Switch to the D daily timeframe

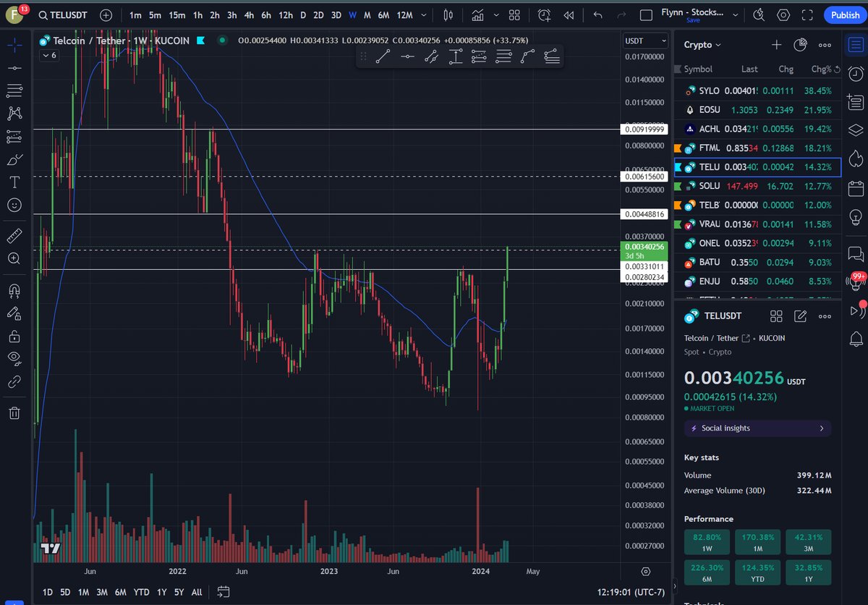click(303, 15)
